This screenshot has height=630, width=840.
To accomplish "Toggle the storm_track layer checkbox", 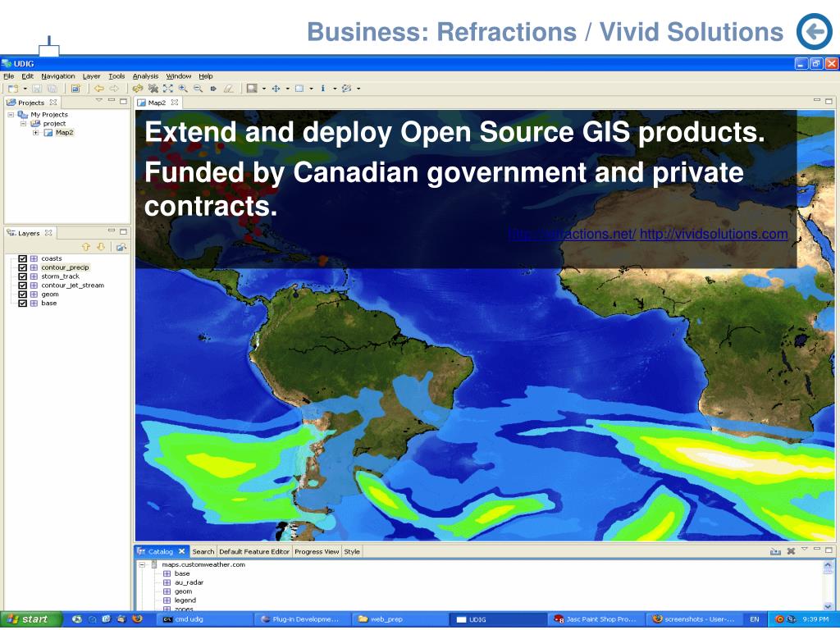I will click(22, 276).
